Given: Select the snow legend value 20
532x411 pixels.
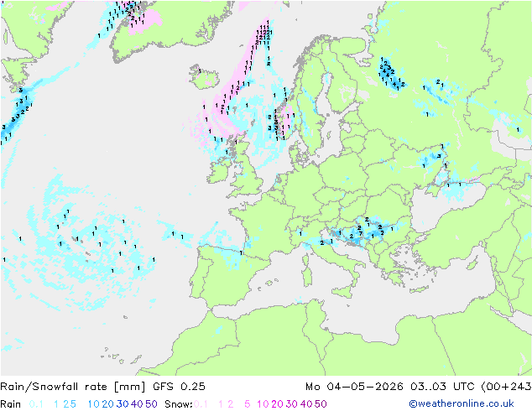Looking at the screenshot, I should [277, 404].
